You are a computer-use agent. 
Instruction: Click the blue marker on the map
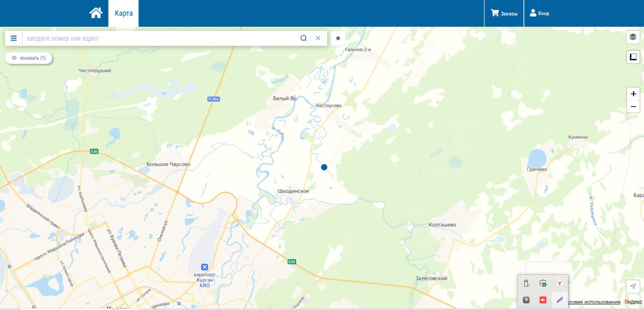click(x=324, y=167)
